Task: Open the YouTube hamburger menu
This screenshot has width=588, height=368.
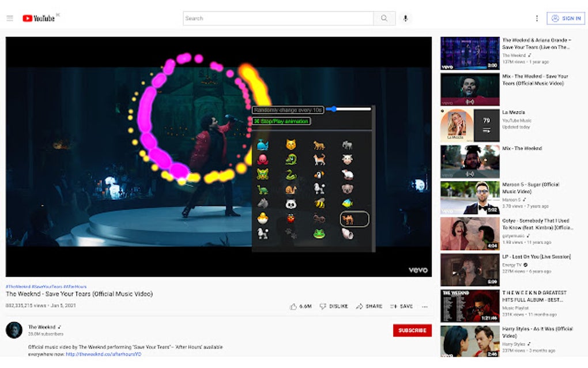Action: click(10, 18)
